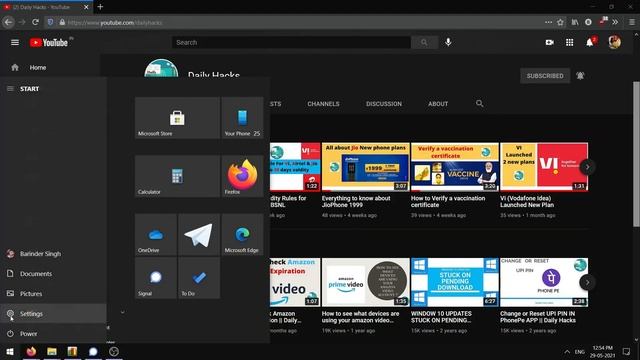
Task: Open File Explorer from the taskbar
Action: pos(52,351)
